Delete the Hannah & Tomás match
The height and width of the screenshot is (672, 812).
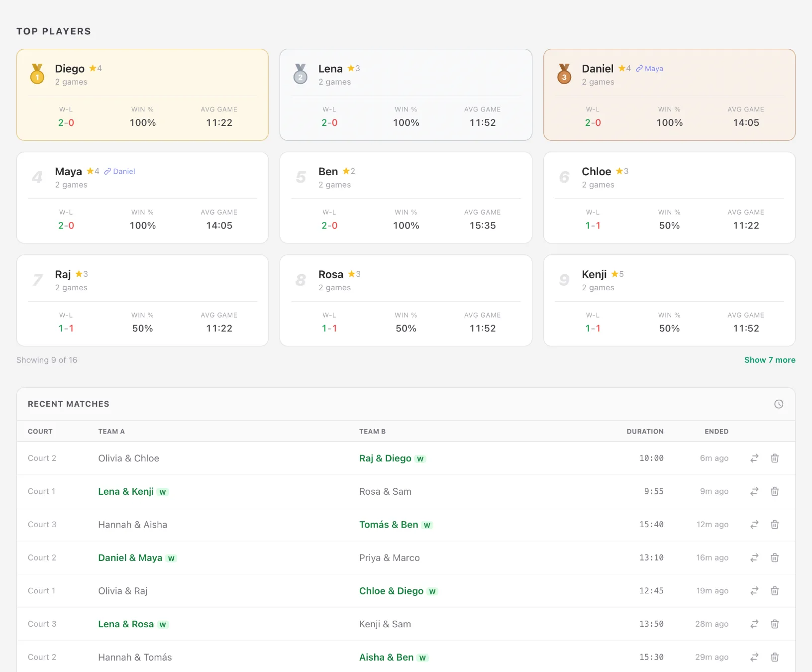click(775, 658)
